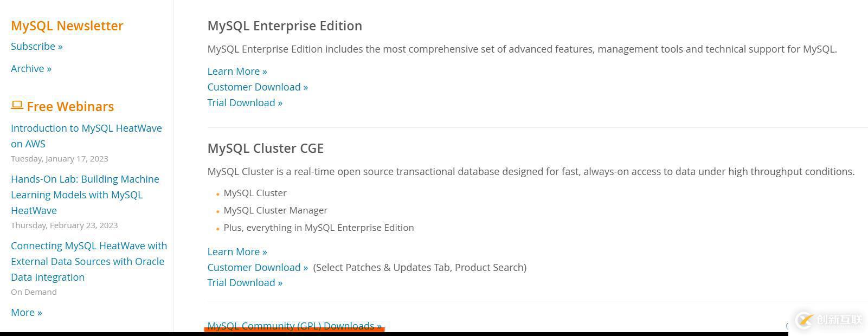The height and width of the screenshot is (336, 868).
Task: Subscribe to the MySQL Newsletter
Action: (36, 47)
